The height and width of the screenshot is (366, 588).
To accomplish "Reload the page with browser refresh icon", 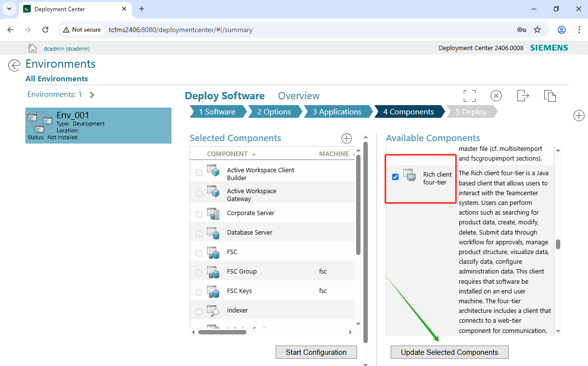I will point(45,30).
